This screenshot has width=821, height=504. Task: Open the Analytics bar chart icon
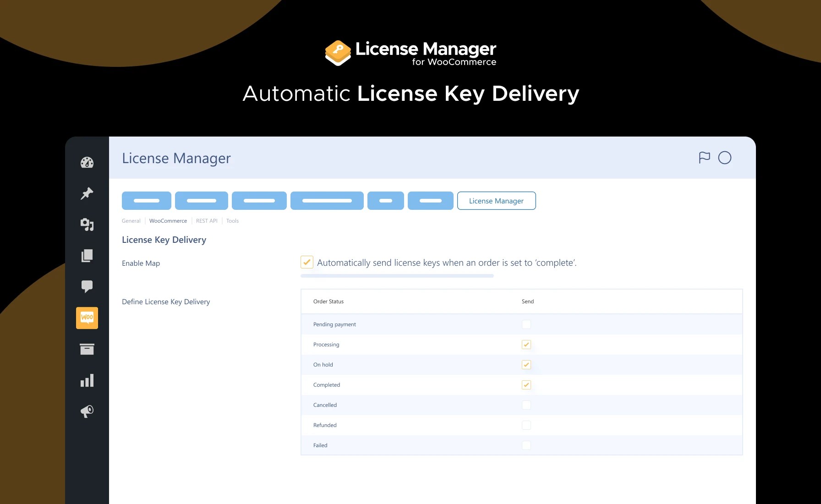click(x=87, y=380)
